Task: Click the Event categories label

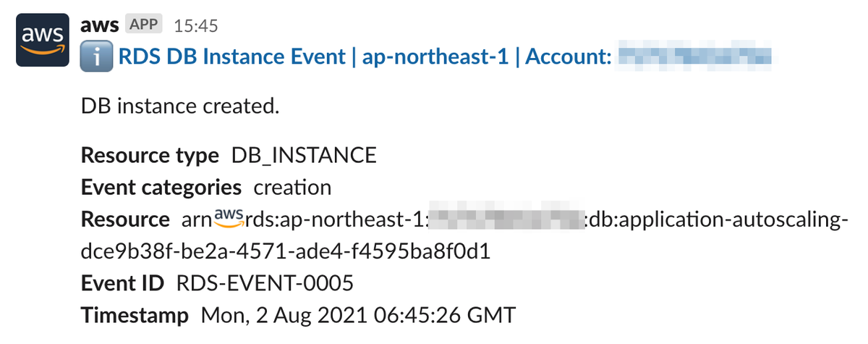Action: click(161, 188)
